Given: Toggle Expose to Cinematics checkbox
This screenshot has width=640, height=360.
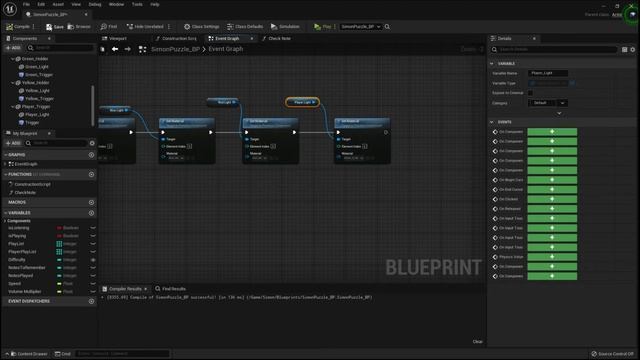Looking at the screenshot, I should coord(530,93).
